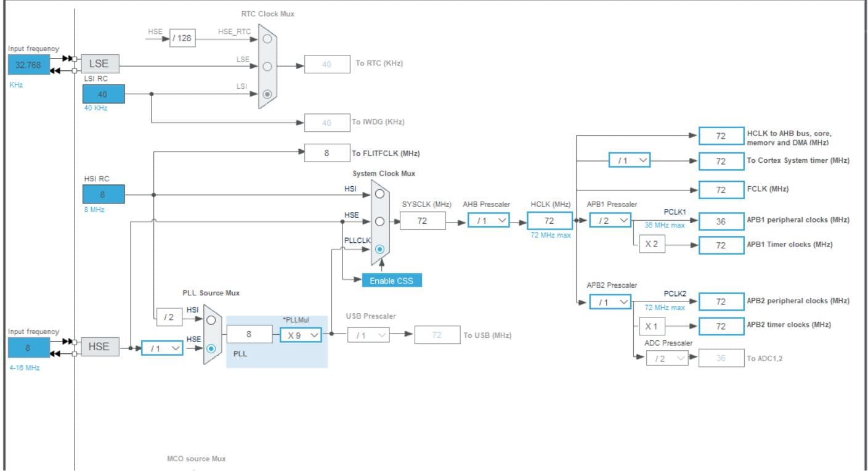Click the HSI RC 8 value box
Image resolution: width=868 pixels, height=471 pixels.
point(103,194)
